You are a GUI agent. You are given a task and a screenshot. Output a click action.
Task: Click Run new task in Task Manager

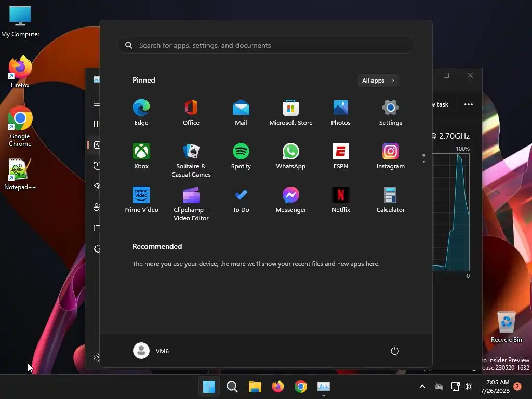441,104
